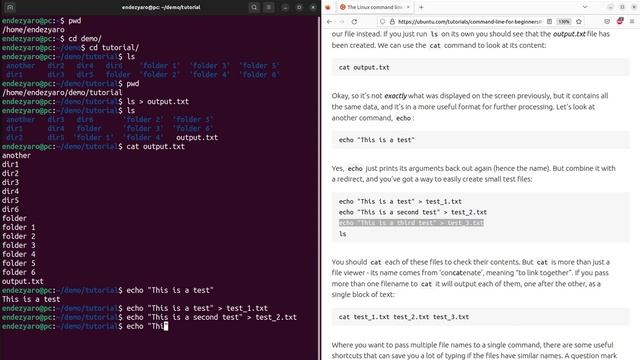640x360 pixels.
Task: Click the 'echo "This is a test"' code block
Action: coord(480,140)
